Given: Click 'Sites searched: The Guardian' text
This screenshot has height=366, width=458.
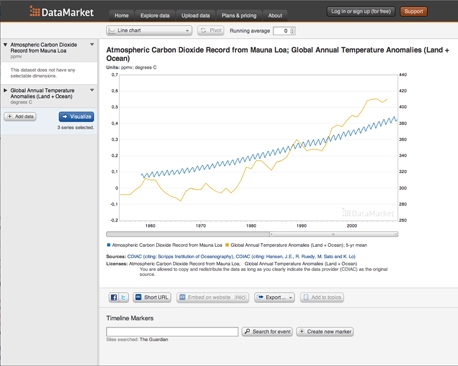Looking at the screenshot, I should click(137, 340).
